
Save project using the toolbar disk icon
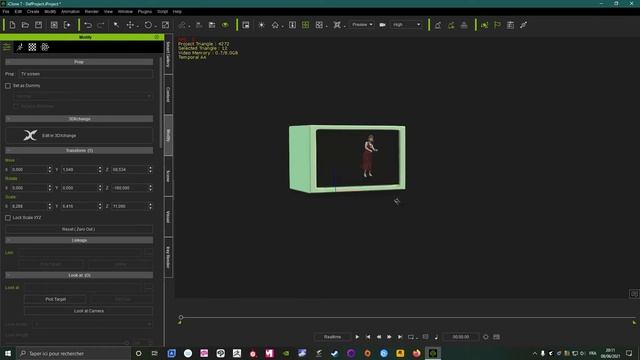click(38, 25)
